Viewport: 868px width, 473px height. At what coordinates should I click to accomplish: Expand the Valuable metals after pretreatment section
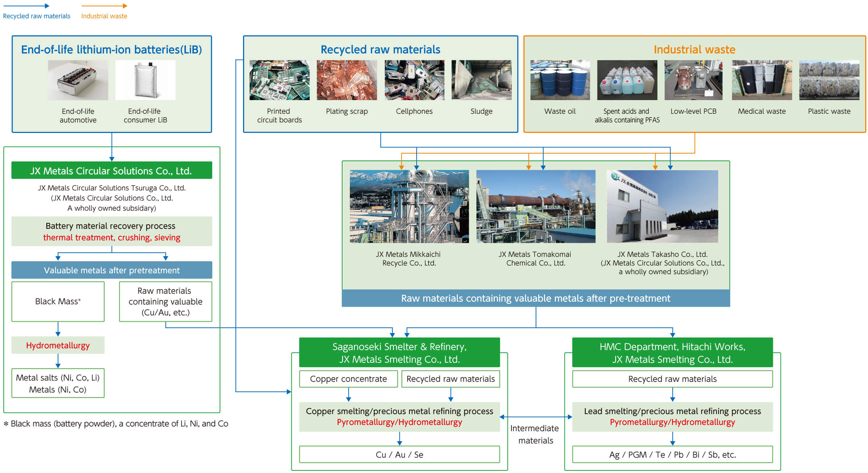point(111,270)
